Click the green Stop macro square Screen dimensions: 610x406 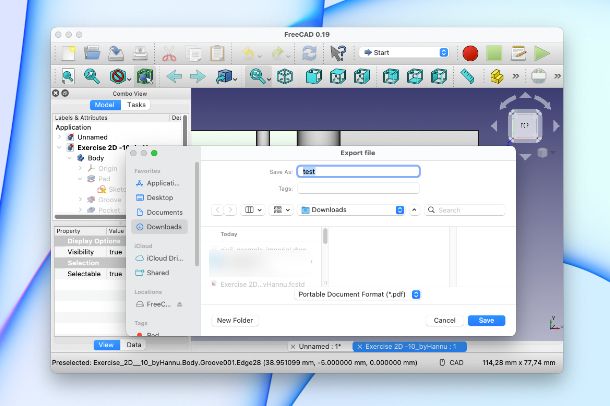click(494, 53)
